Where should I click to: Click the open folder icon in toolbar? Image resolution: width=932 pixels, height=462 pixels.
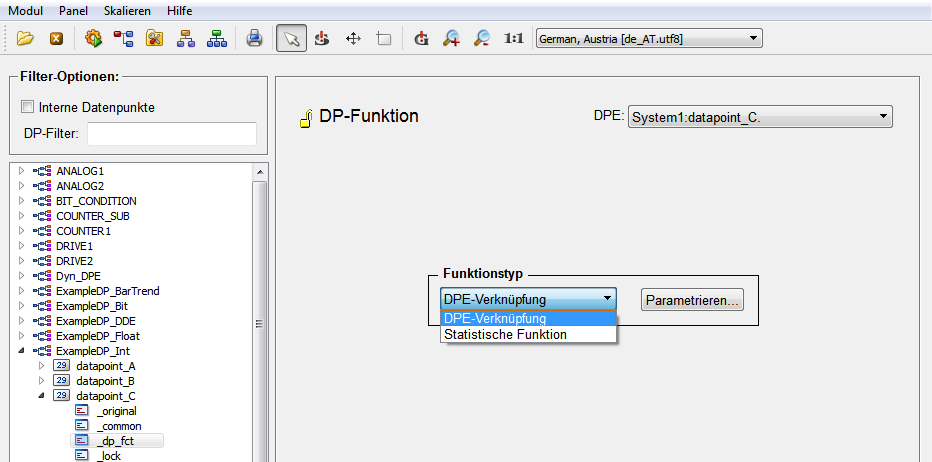pyautogui.click(x=25, y=39)
